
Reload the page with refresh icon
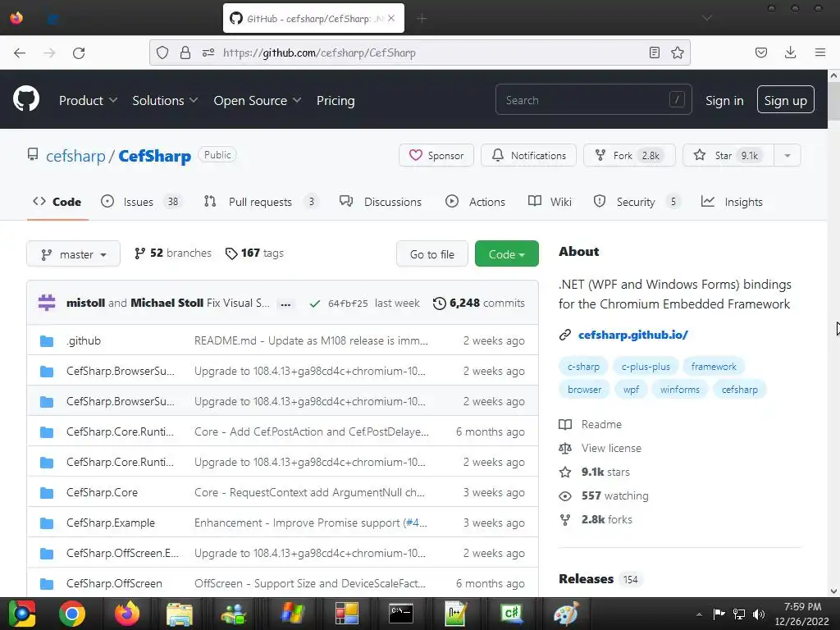click(x=79, y=52)
